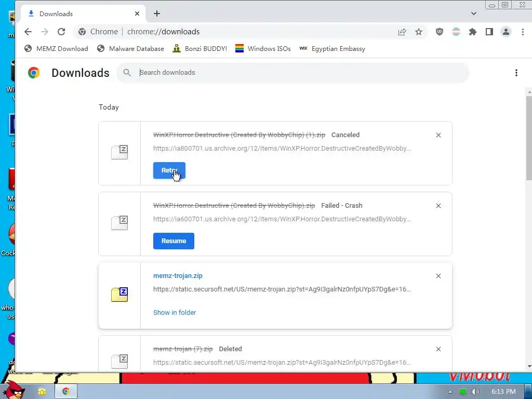Open the Windows ISOs bookmark
This screenshot has width=532, height=399.
tap(263, 48)
